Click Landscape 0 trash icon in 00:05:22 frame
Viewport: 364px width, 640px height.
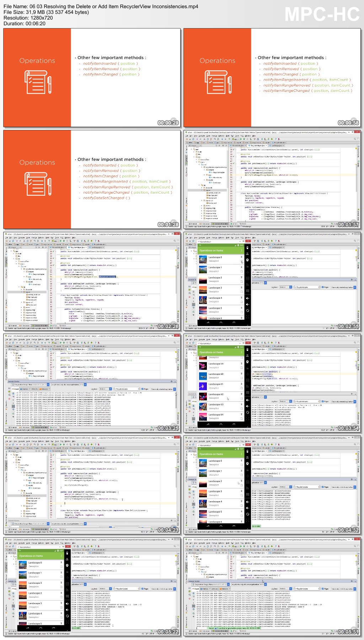tap(61, 562)
